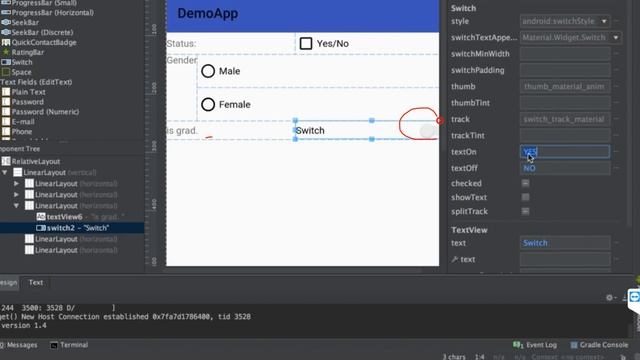This screenshot has width=640, height=360.
Task: Click the track property field
Action: click(565, 119)
